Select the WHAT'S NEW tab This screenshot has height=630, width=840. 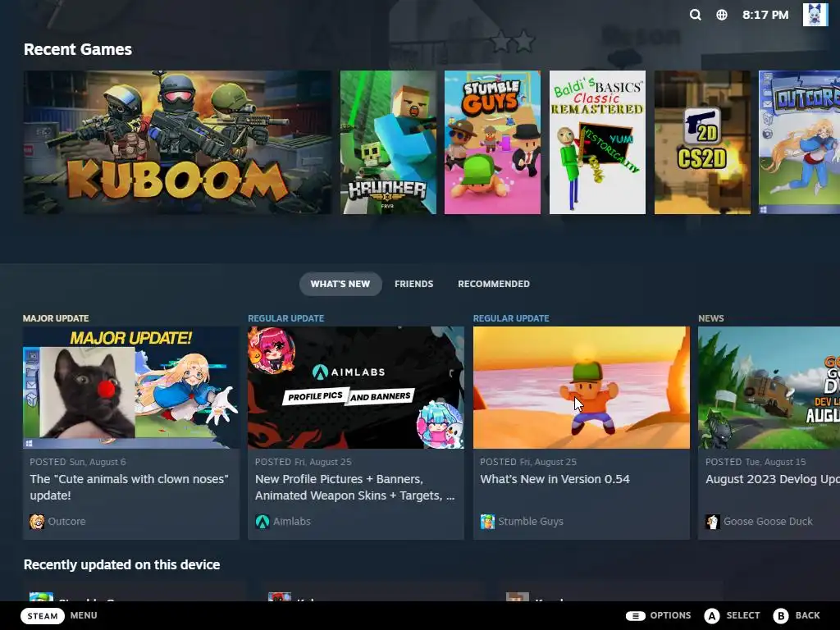click(x=340, y=284)
